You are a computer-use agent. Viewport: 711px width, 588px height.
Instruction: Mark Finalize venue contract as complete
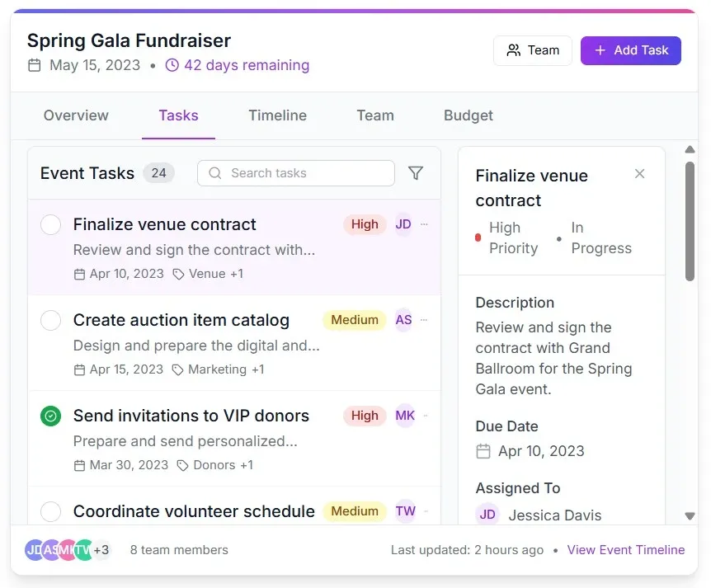tap(50, 224)
